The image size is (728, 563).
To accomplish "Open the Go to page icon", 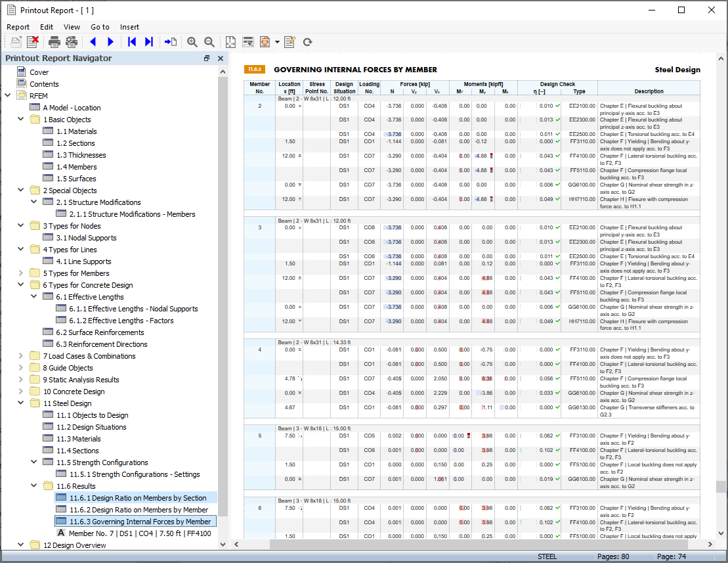I will (171, 42).
